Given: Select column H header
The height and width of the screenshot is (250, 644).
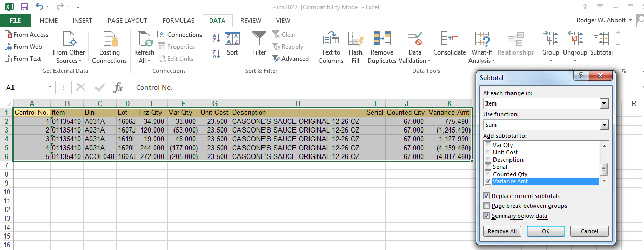Looking at the screenshot, I should pos(298,103).
